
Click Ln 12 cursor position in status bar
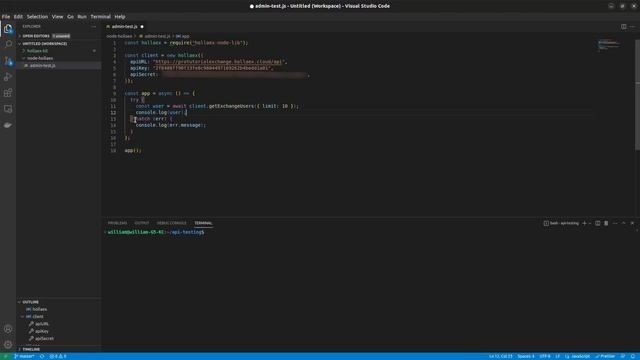[500, 356]
